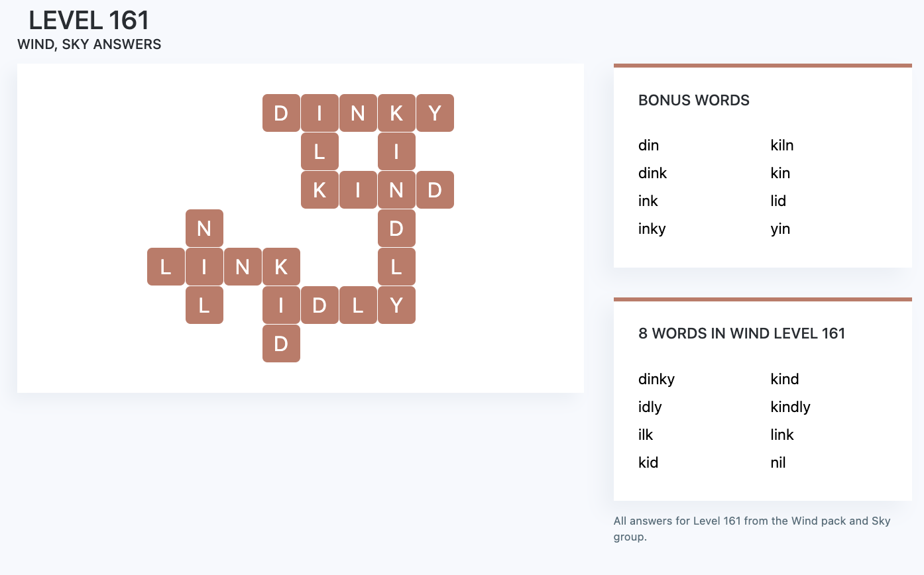
Task: Click "kindly" in the level words list
Action: click(790, 407)
